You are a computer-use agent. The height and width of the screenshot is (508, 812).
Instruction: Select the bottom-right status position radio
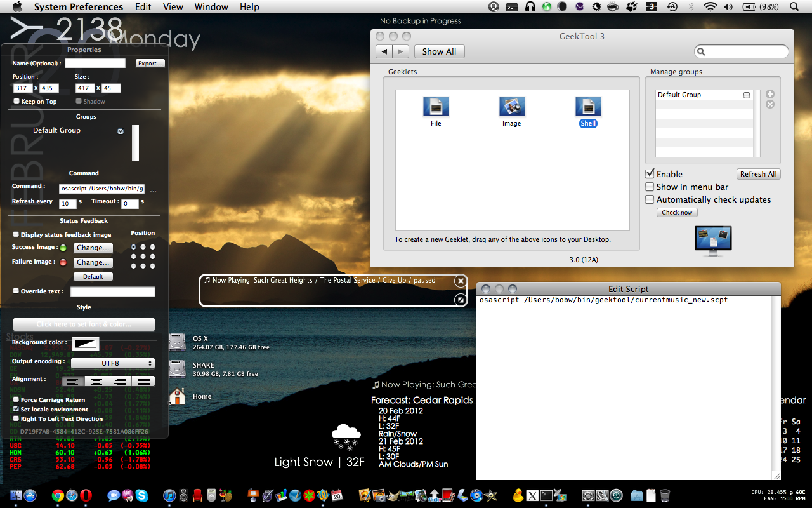152,266
